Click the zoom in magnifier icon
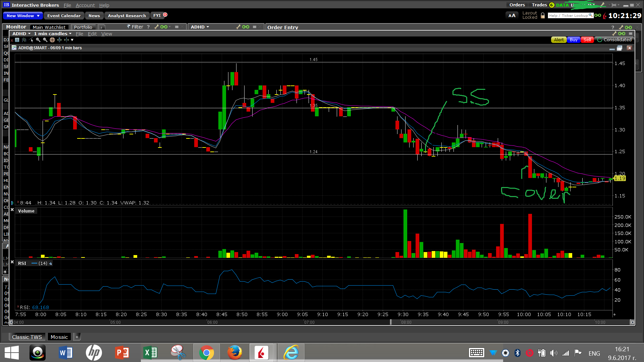Image resolution: width=644 pixels, height=362 pixels. pyautogui.click(x=38, y=40)
